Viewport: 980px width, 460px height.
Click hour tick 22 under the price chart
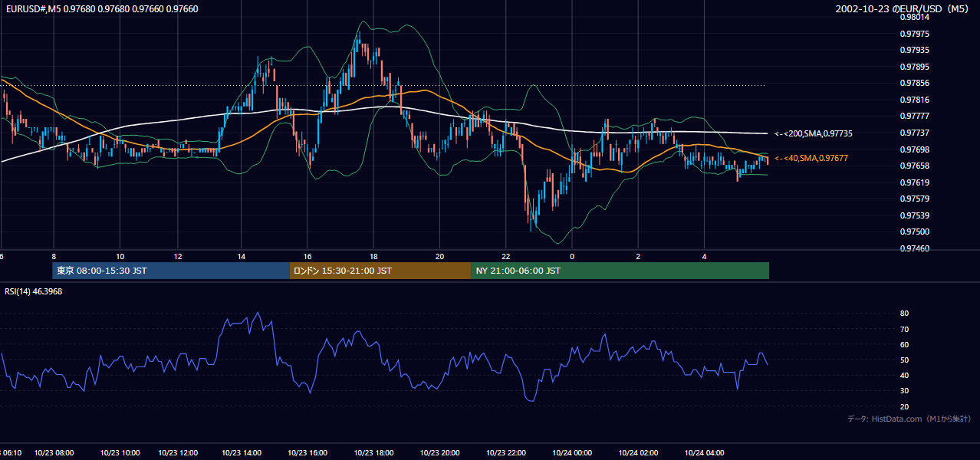coord(505,256)
